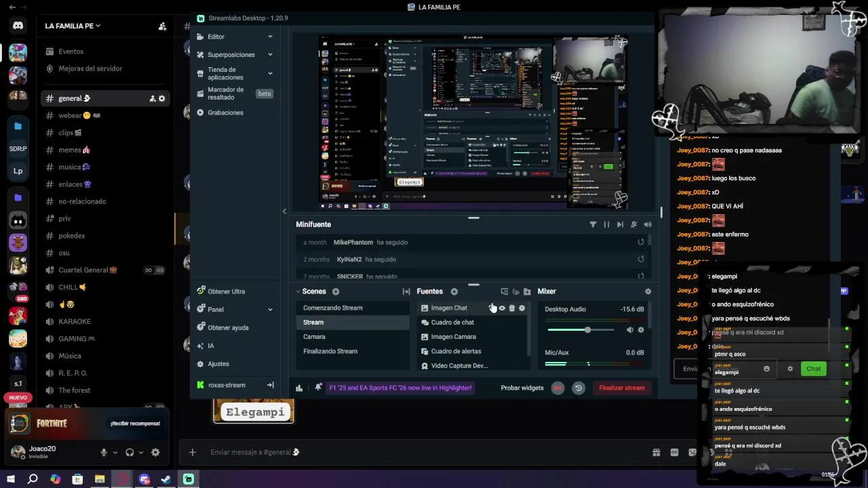Replay the KyiNaN2 follow alert
This screenshot has height=488, width=868.
[x=641, y=259]
